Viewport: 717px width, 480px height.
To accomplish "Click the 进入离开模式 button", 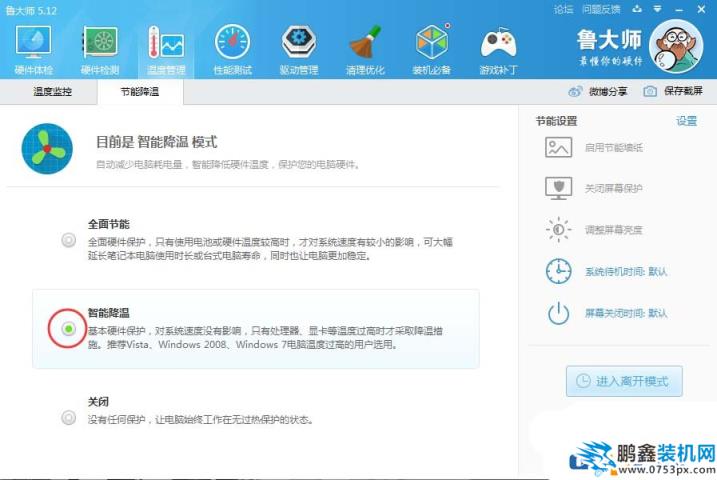I will [624, 381].
